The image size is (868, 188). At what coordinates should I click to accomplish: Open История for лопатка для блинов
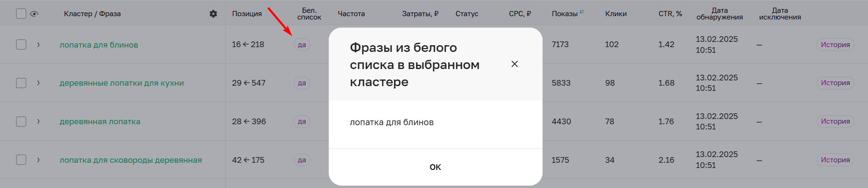pyautogui.click(x=835, y=45)
